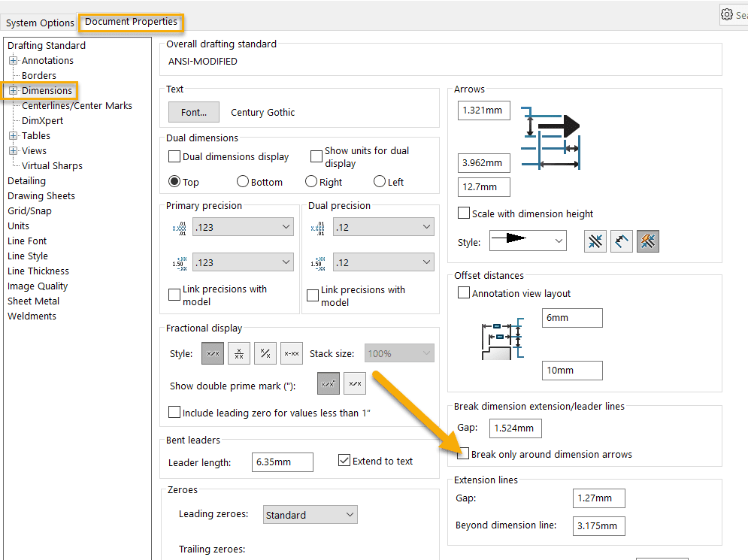This screenshot has width=748, height=560.
Task: Enable Include leading zero for values checkbox
Action: point(174,412)
